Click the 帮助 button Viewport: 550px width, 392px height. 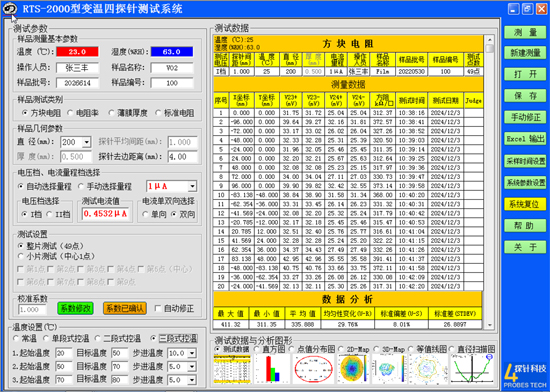pyautogui.click(x=525, y=225)
